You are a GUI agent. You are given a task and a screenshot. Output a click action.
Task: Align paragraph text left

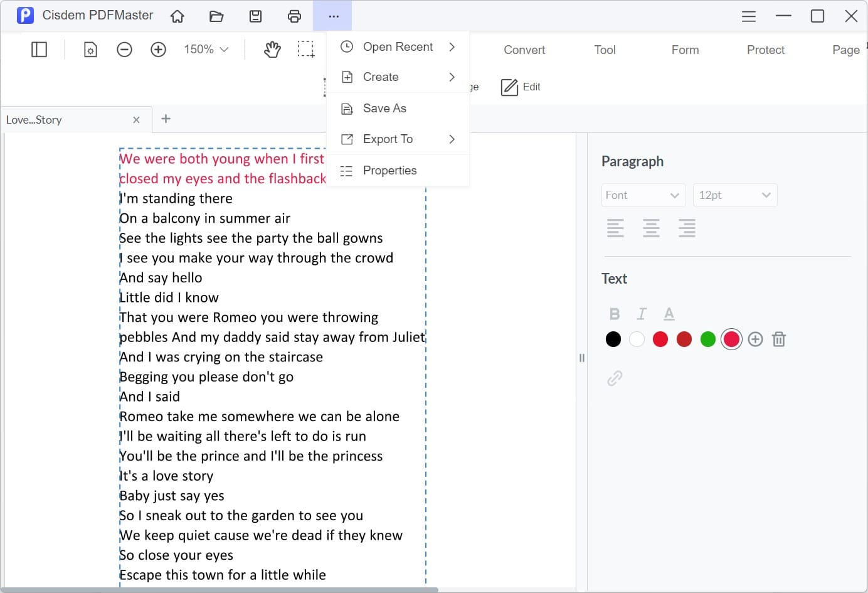[615, 228]
